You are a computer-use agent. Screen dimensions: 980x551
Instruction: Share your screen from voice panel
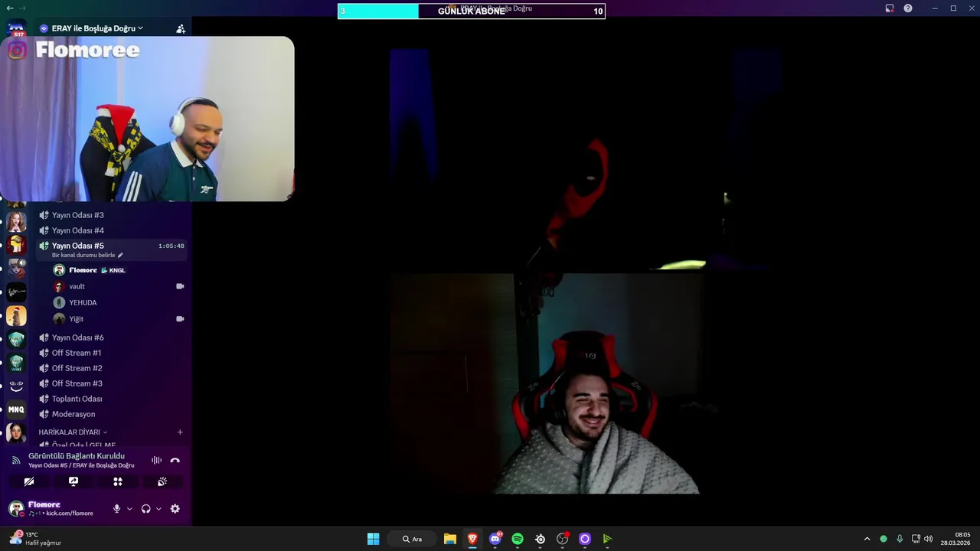click(x=73, y=481)
